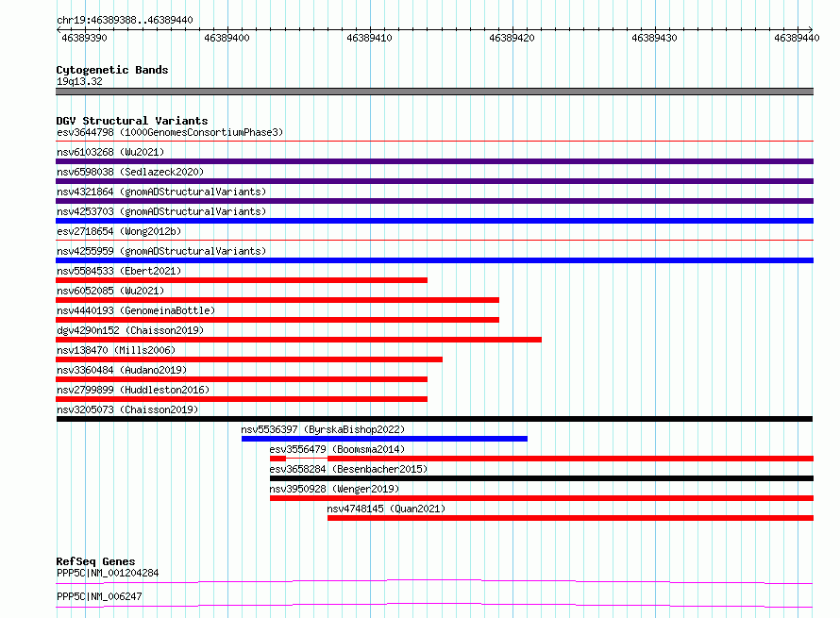This screenshot has height=618, width=840.
Task: Open variant nsv3205073 (Chaisson2019)
Action: click(127, 409)
